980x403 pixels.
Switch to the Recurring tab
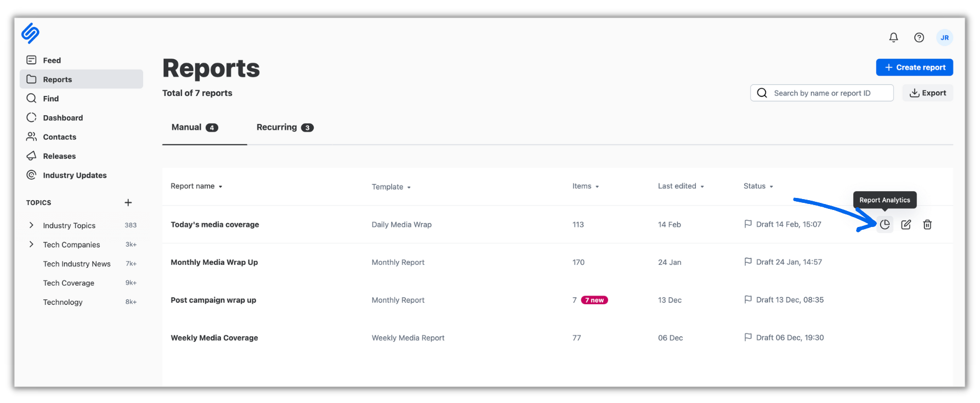coord(285,127)
